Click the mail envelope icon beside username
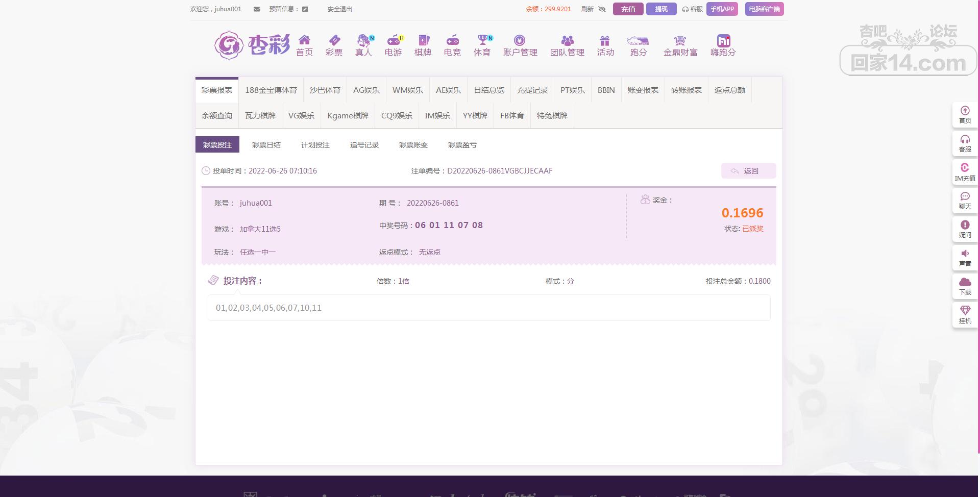Viewport: 980px width, 497px height. (256, 9)
